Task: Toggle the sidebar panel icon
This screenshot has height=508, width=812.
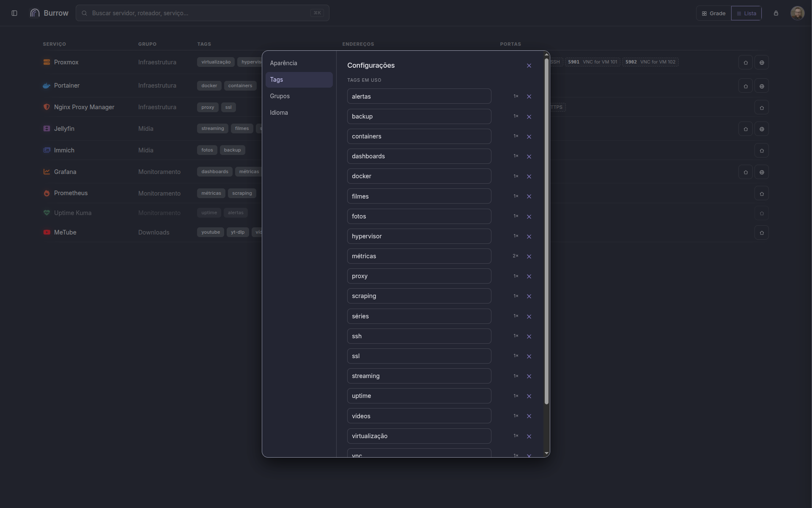Action: tap(14, 13)
